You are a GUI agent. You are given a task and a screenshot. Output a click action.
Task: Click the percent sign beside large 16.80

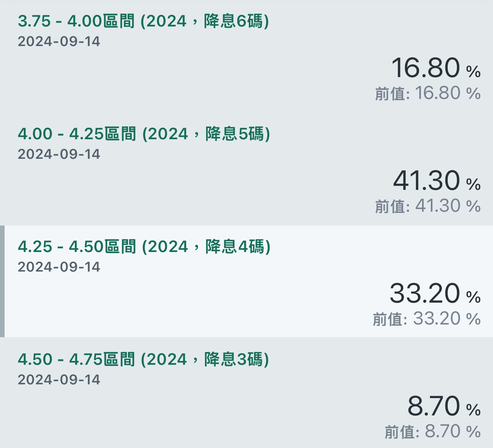pos(473,72)
